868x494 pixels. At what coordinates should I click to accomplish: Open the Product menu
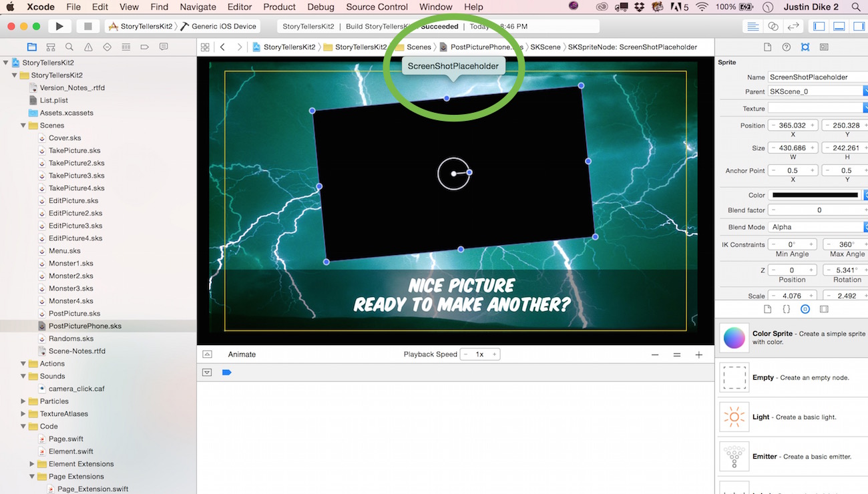point(279,7)
